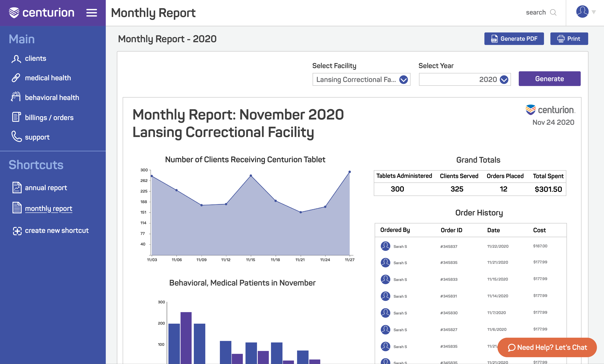Click the printer icon in Print button
Screen dimensions: 604x364
(561, 39)
